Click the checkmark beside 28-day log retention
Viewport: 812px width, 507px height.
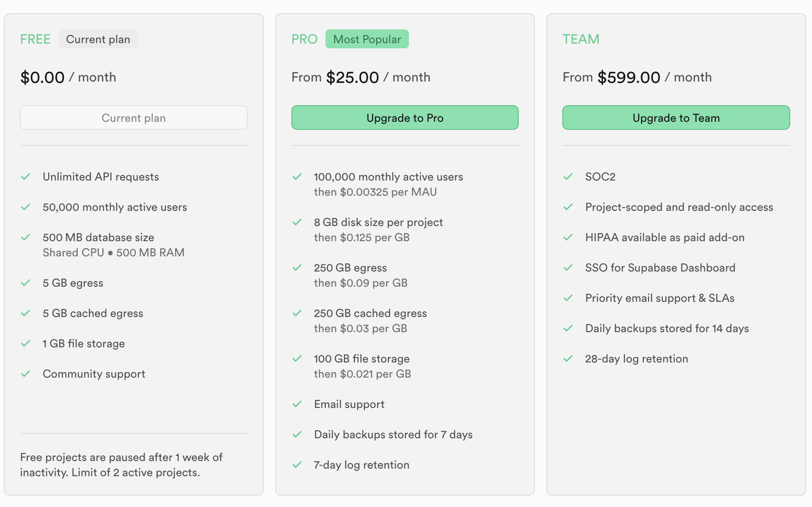point(568,359)
